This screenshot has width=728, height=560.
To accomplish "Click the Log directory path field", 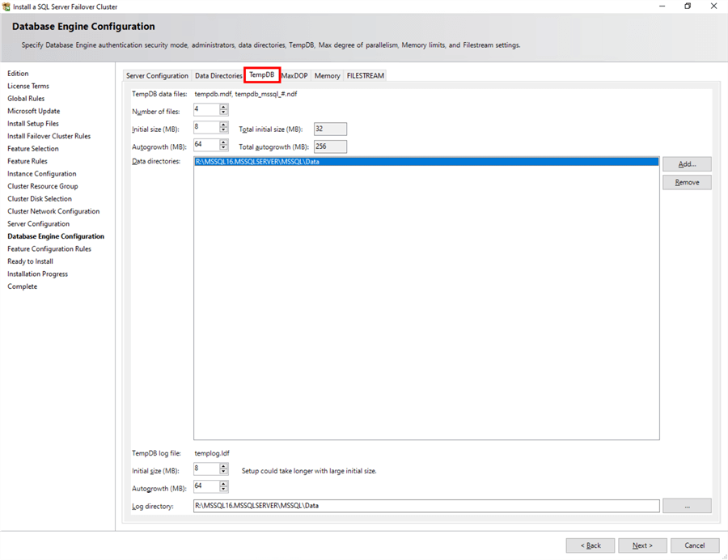I will pyautogui.click(x=426, y=506).
